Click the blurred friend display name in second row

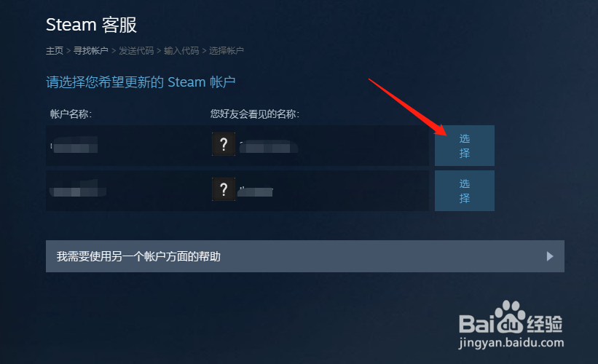tap(255, 191)
